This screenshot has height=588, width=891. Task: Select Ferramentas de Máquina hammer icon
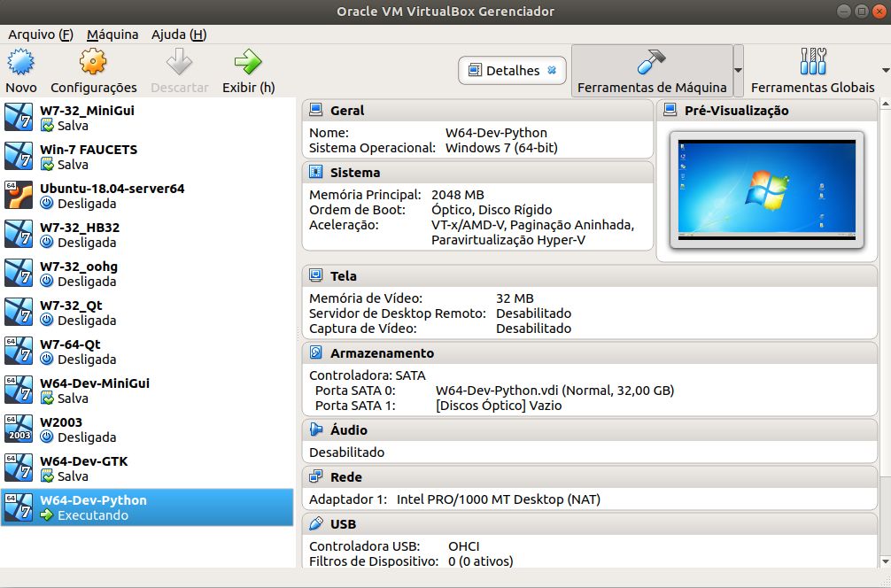(x=651, y=63)
